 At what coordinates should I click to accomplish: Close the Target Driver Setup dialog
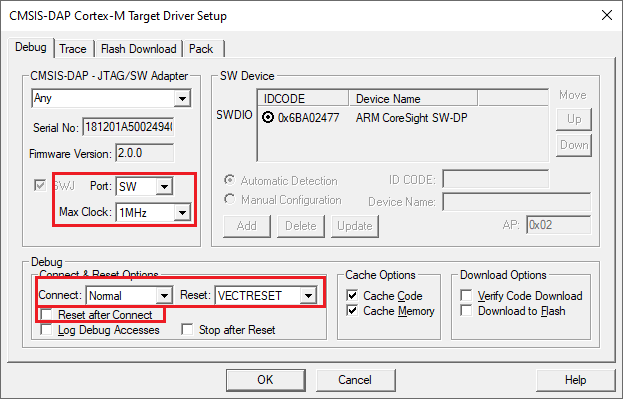pyautogui.click(x=607, y=15)
